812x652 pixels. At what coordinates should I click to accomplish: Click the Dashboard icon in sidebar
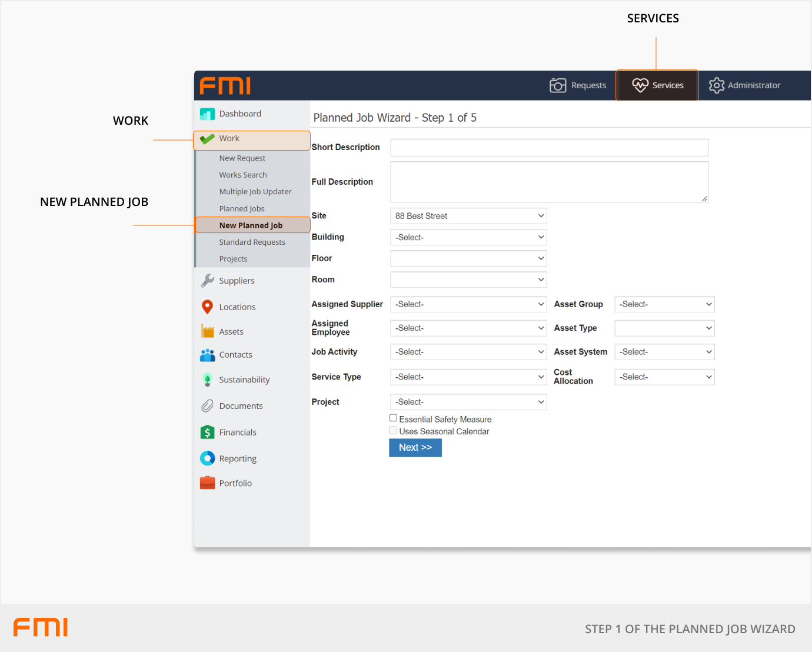pyautogui.click(x=207, y=114)
